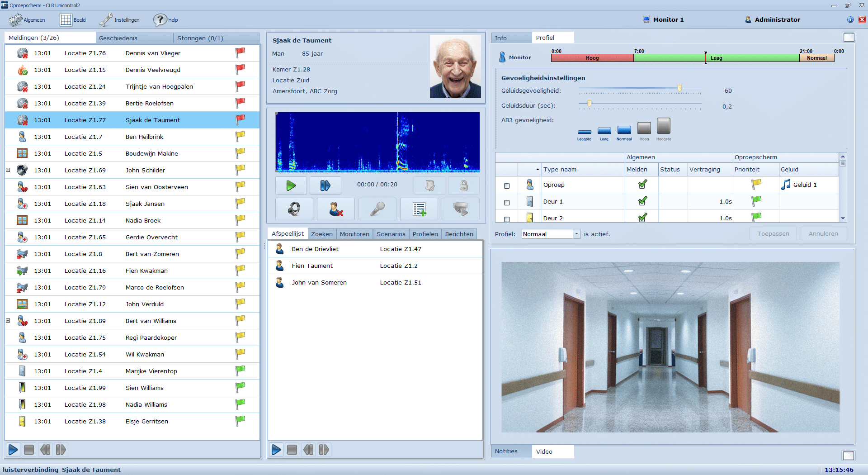Viewport: 868px width, 475px height.
Task: Open the Profiel dropdown showing Normaal
Action: tap(576, 234)
